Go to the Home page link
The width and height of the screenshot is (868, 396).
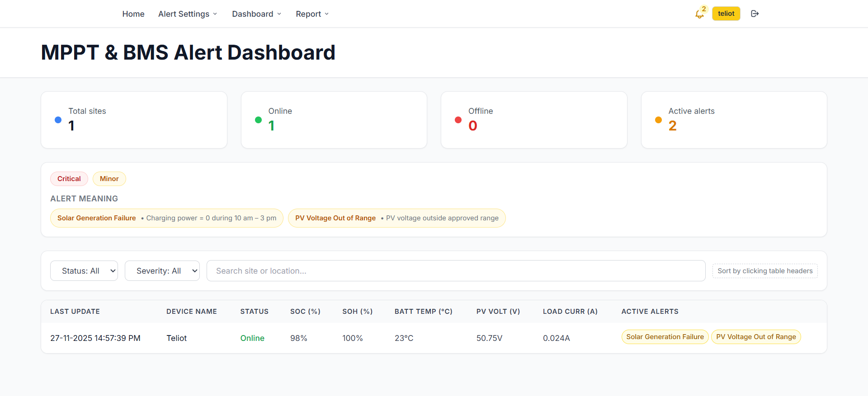133,14
